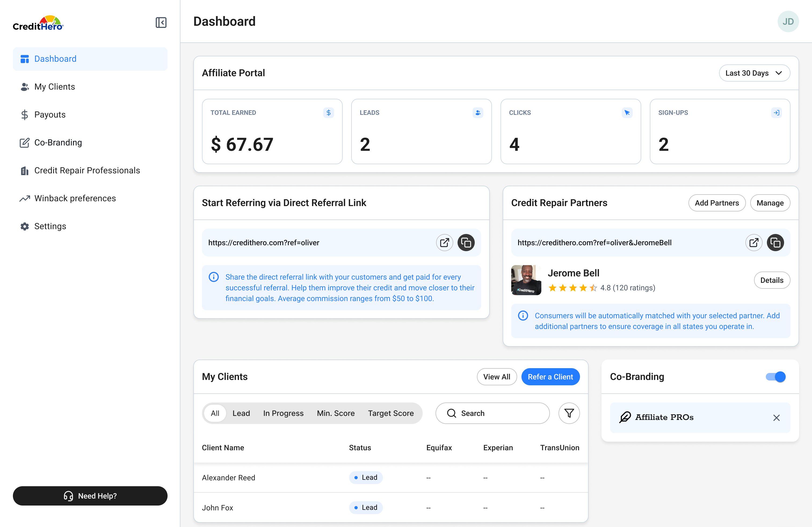Click the Client Name column header
Screen dimensions: 812x527
tap(223, 448)
